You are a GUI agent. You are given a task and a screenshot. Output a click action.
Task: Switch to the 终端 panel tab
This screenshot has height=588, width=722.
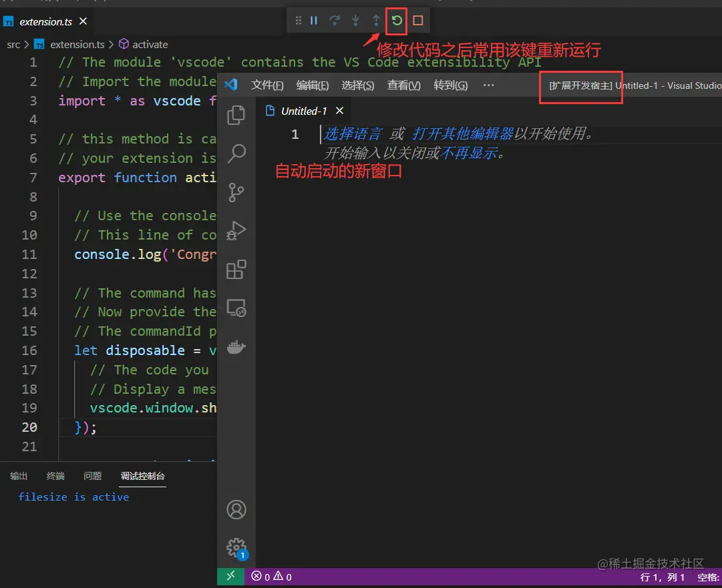point(55,476)
